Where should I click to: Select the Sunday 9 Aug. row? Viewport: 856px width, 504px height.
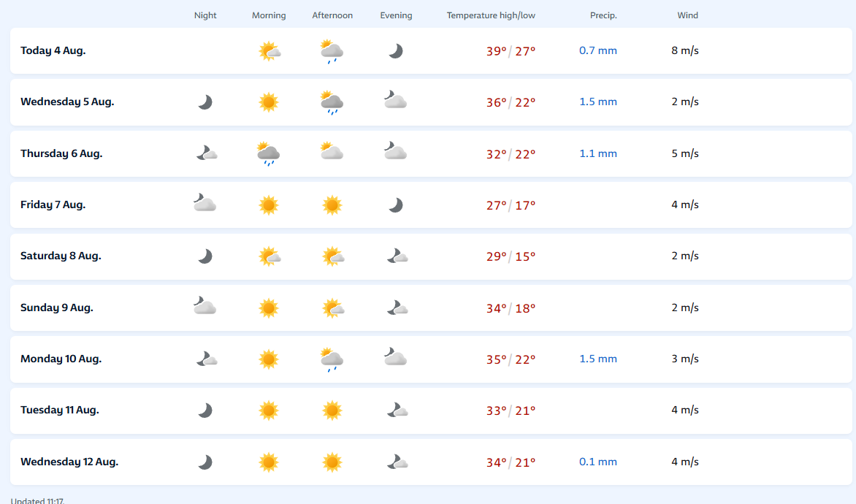tap(431, 308)
